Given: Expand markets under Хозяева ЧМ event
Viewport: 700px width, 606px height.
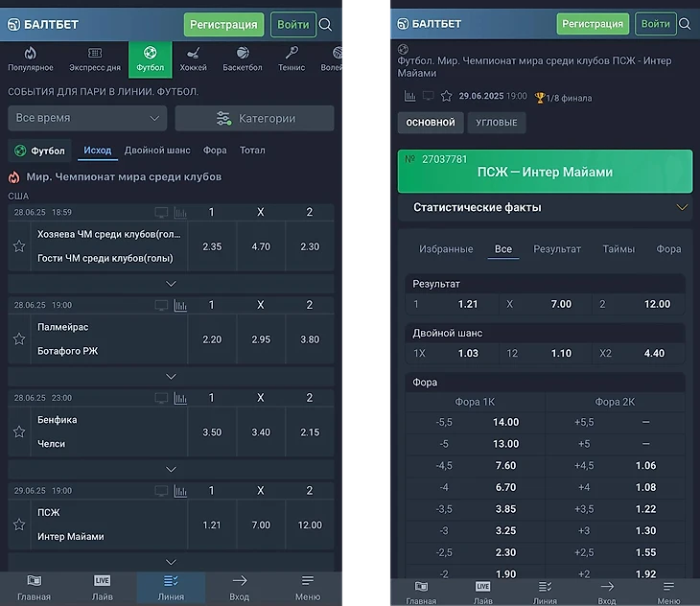Looking at the screenshot, I should [x=171, y=284].
